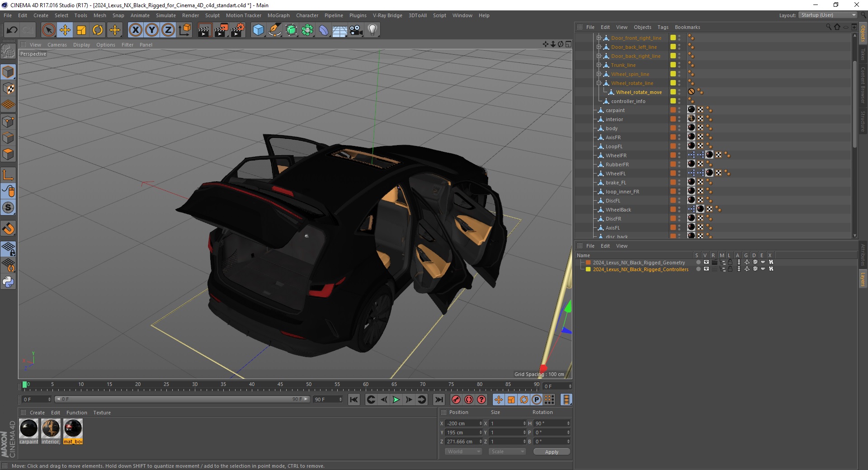Toggle Position keyframe recording
868x470 pixels.
(498, 399)
